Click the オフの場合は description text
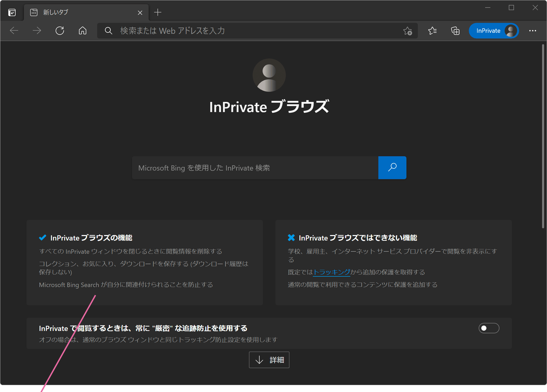Image resolution: width=547 pixels, height=392 pixels. point(158,340)
